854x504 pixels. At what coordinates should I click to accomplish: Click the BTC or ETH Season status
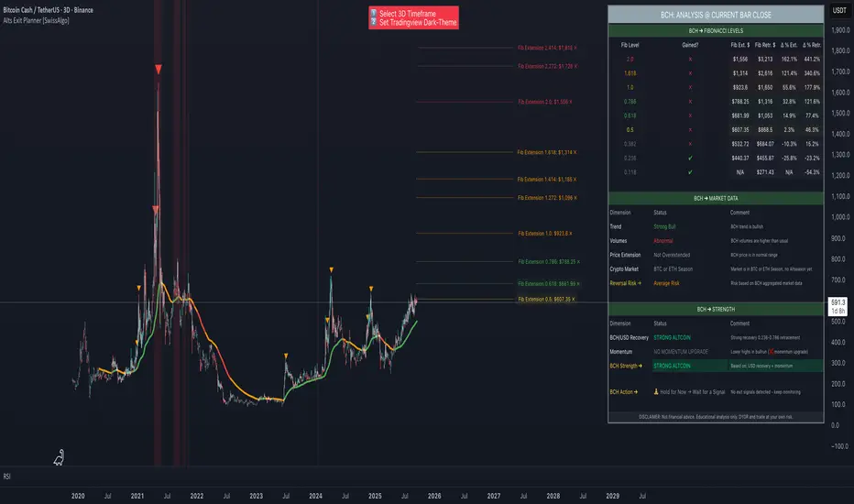point(673,269)
